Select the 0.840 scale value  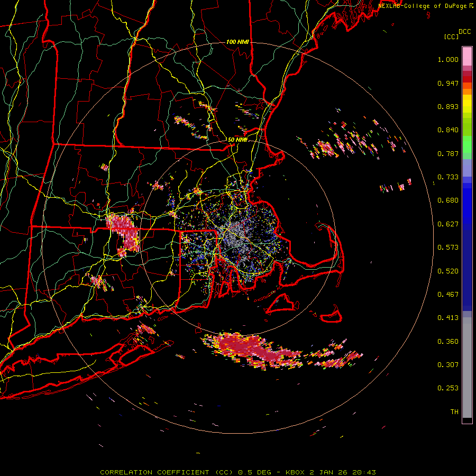tap(448, 130)
